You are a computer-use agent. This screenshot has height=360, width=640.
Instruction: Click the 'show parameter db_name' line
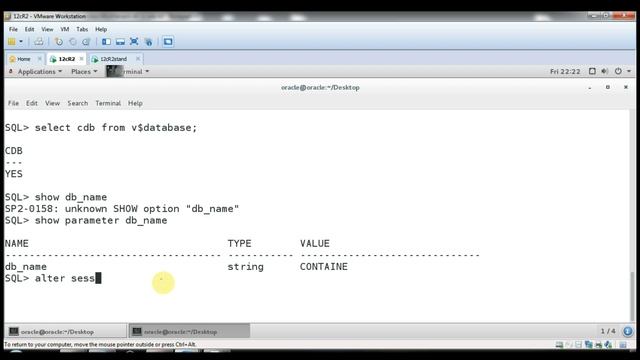click(86, 220)
